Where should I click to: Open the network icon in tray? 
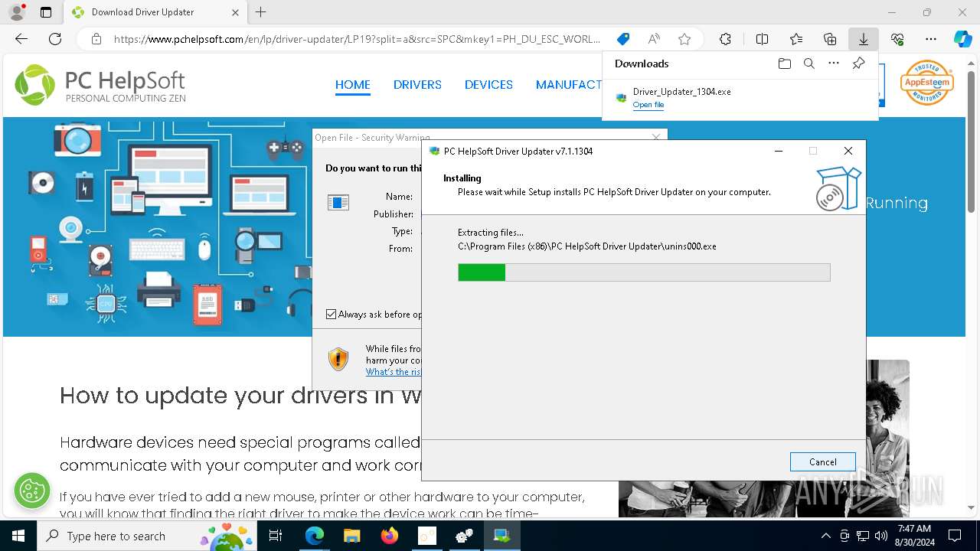click(863, 536)
